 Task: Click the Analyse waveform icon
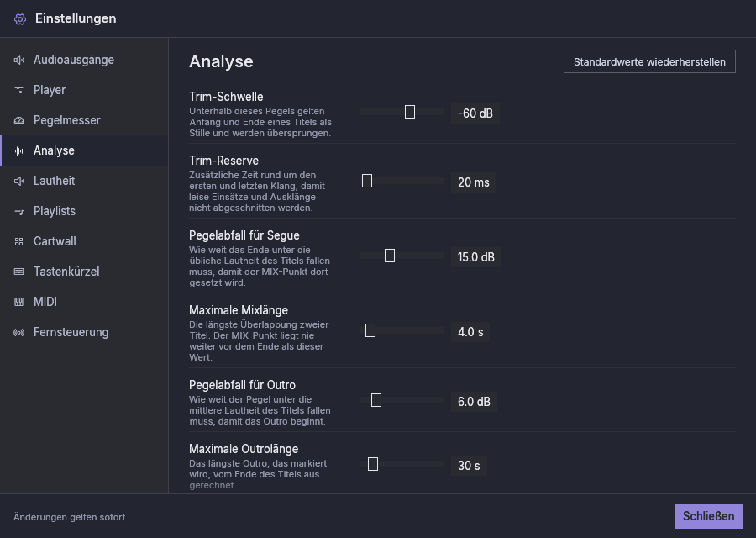(x=18, y=151)
